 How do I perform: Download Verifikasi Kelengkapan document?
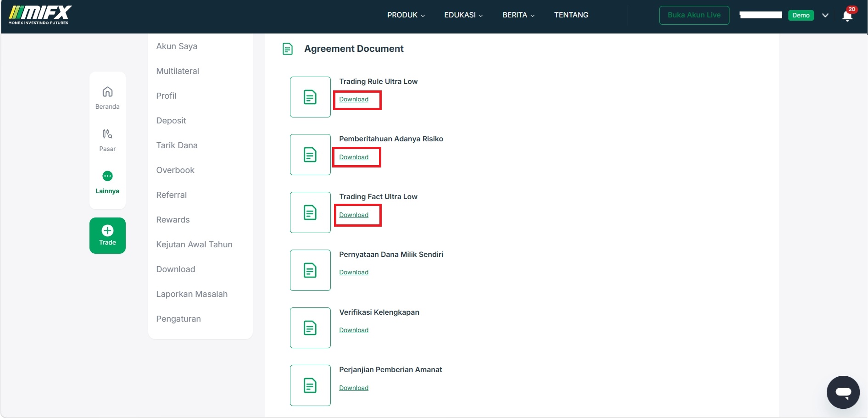354,330
